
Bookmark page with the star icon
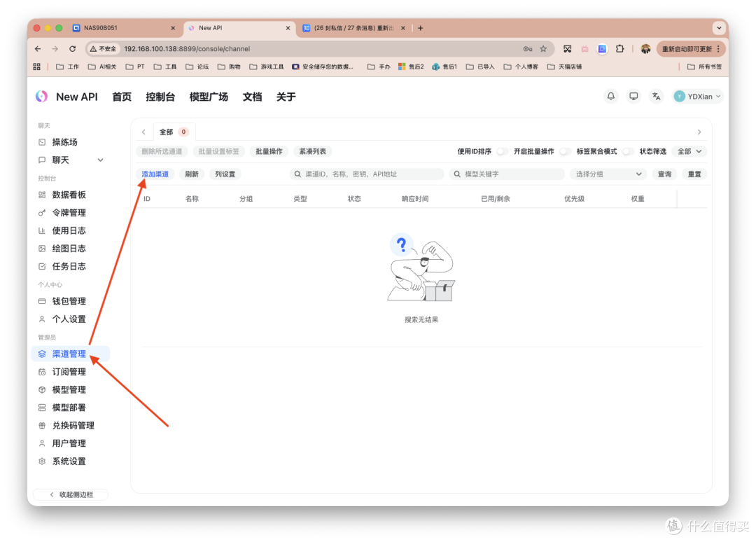543,49
